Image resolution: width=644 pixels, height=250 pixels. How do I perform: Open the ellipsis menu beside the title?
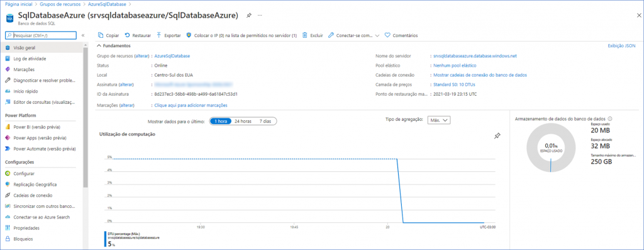pyautogui.click(x=260, y=15)
